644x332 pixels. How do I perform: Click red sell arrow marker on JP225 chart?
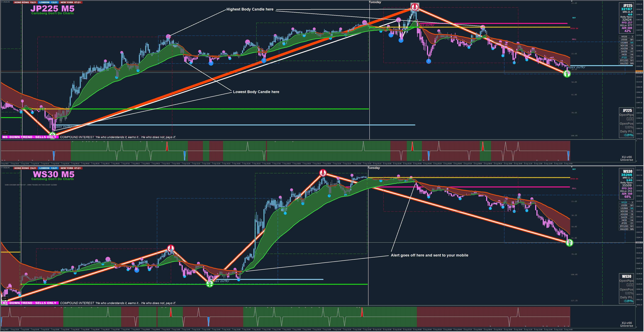coord(415,7)
